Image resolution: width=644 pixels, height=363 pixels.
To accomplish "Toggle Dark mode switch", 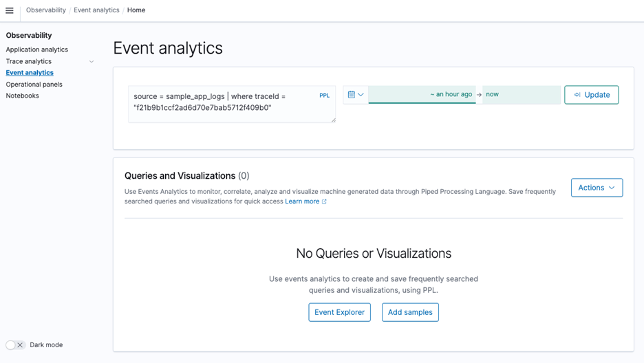I will [15, 345].
